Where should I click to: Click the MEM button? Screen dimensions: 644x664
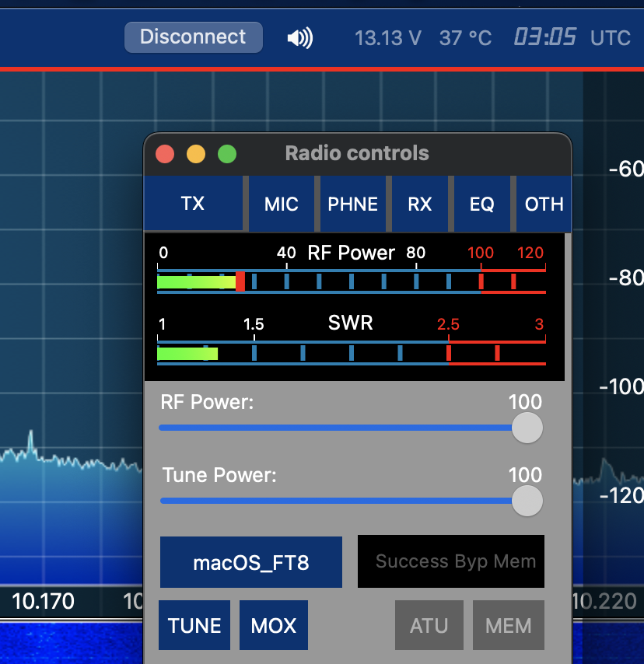tap(509, 625)
